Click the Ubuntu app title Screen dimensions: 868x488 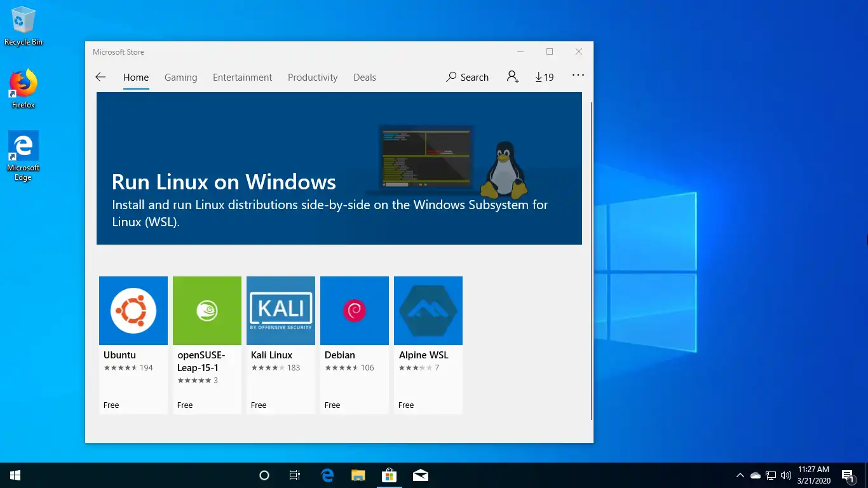pos(120,355)
